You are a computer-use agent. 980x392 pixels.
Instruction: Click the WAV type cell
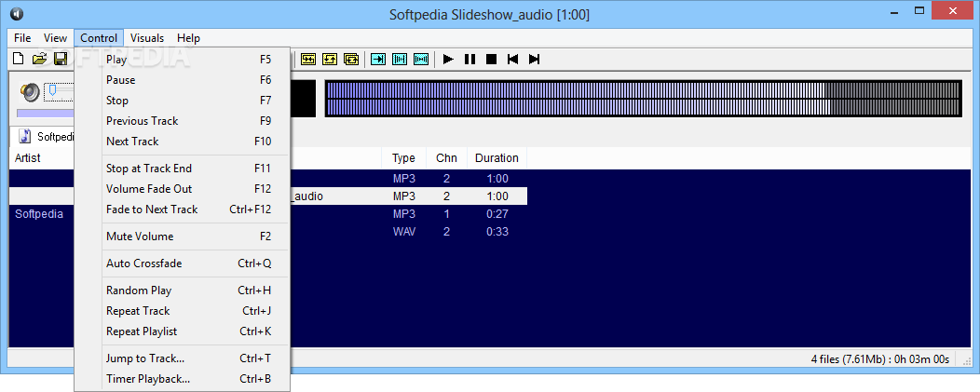tap(403, 231)
